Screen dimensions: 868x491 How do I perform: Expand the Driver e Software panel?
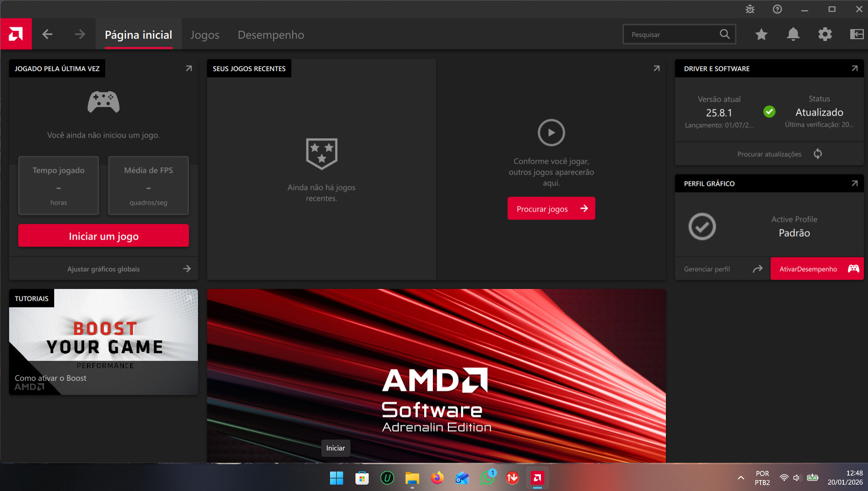coord(854,68)
